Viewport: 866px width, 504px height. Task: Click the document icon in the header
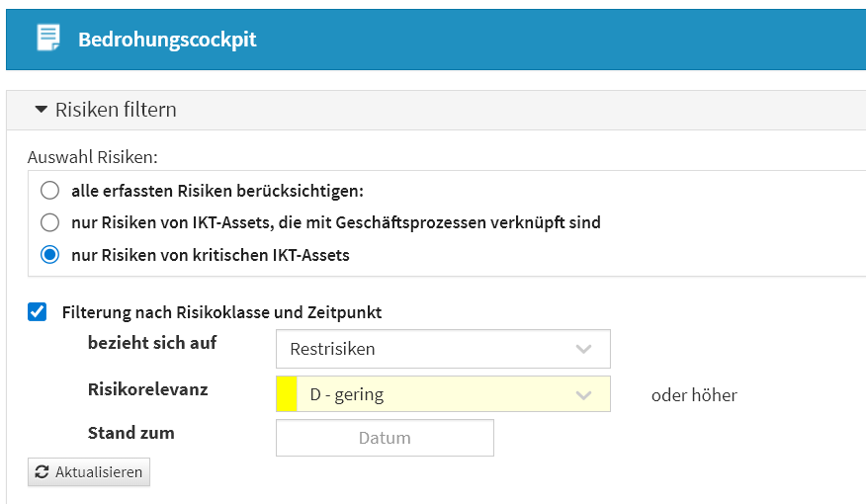pos(47,39)
